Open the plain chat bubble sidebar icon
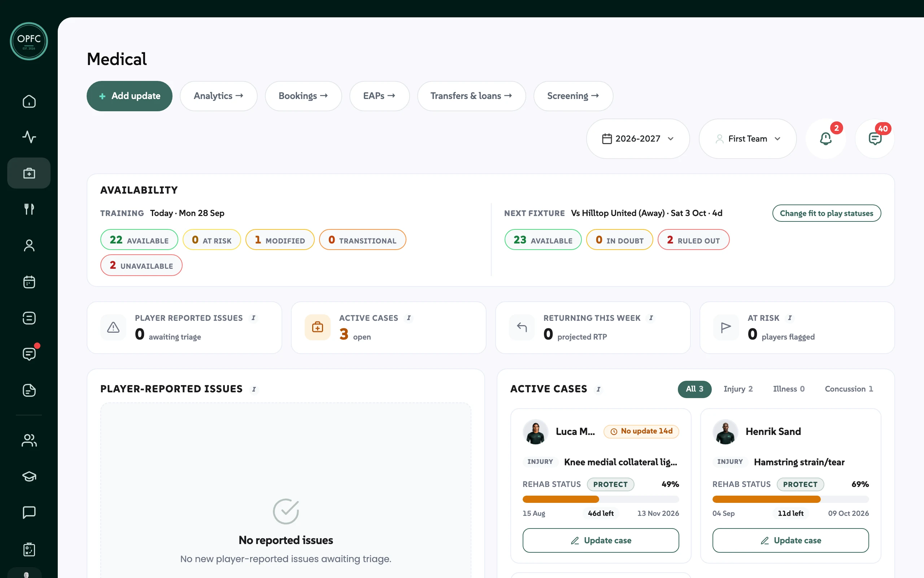Image resolution: width=924 pixels, height=578 pixels. (29, 512)
